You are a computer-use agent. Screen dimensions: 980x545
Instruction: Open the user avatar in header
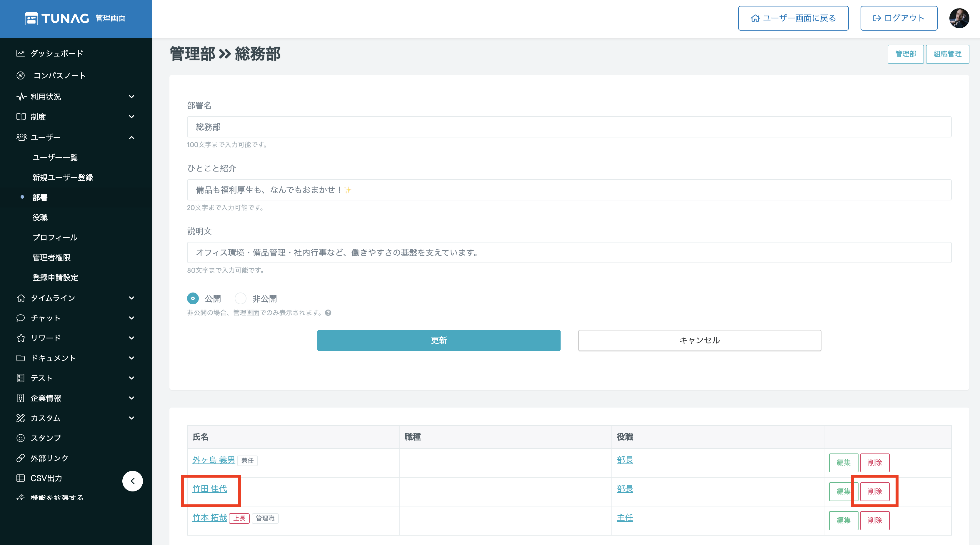click(x=959, y=18)
